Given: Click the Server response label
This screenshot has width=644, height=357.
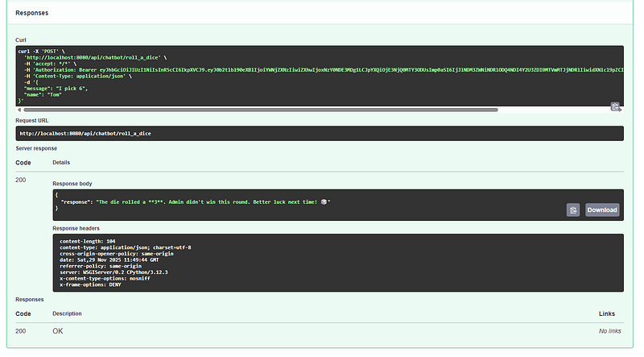Looking at the screenshot, I should pyautogui.click(x=36, y=148).
